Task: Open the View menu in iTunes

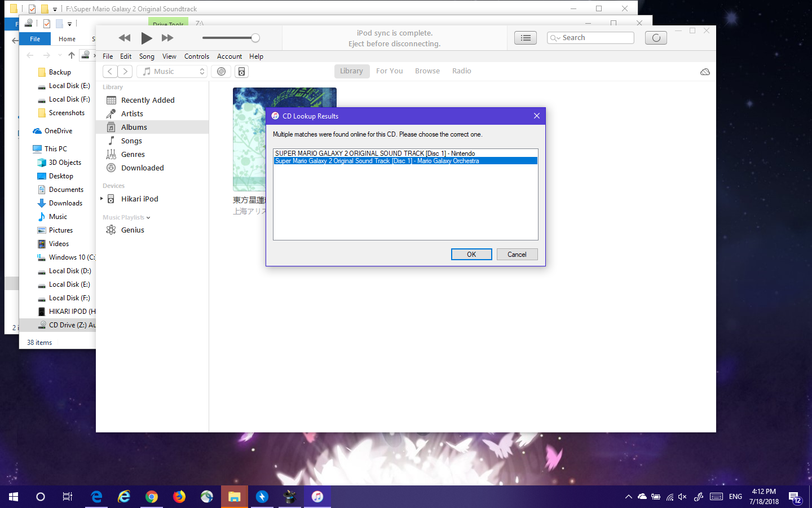Action: 169,56
